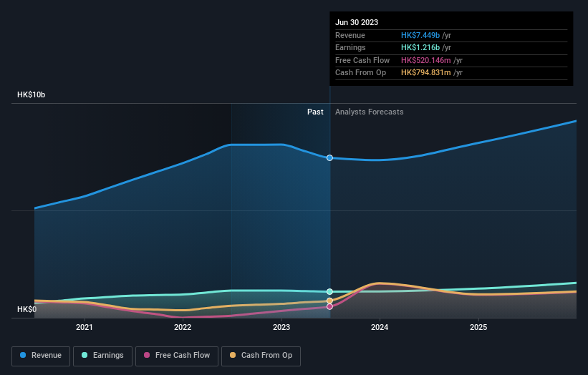Click the pink Free Cash Flow data point
Image resolution: width=588 pixels, height=375 pixels.
pos(329,306)
